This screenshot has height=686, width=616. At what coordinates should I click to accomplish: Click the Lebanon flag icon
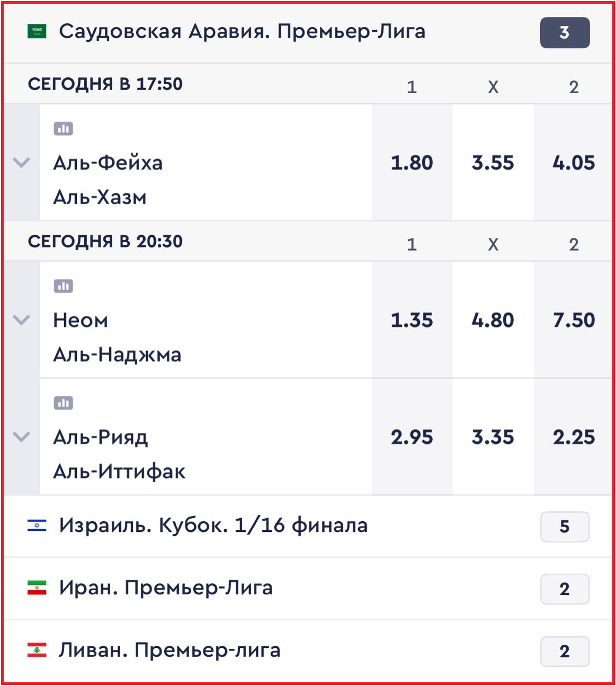click(37, 650)
